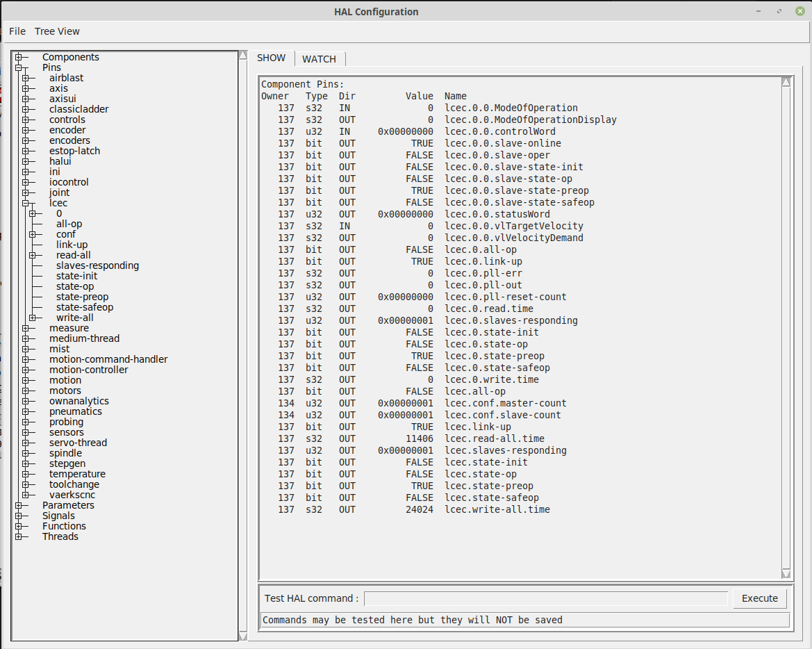
Task: Click the lcec.conf.master-count pin name
Action: click(x=506, y=404)
